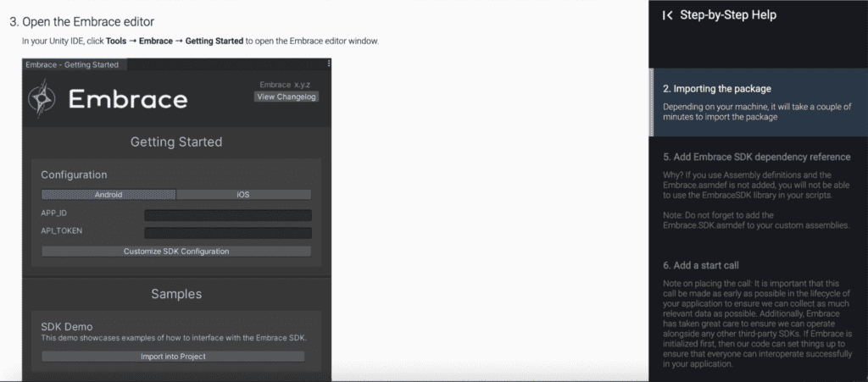Select step 2 Importing the package
868x382 pixels.
[x=759, y=102]
